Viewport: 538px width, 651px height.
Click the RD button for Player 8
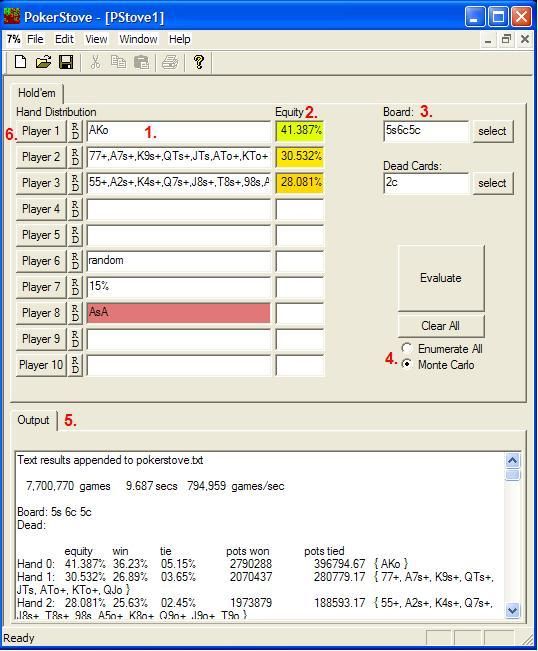(75, 313)
